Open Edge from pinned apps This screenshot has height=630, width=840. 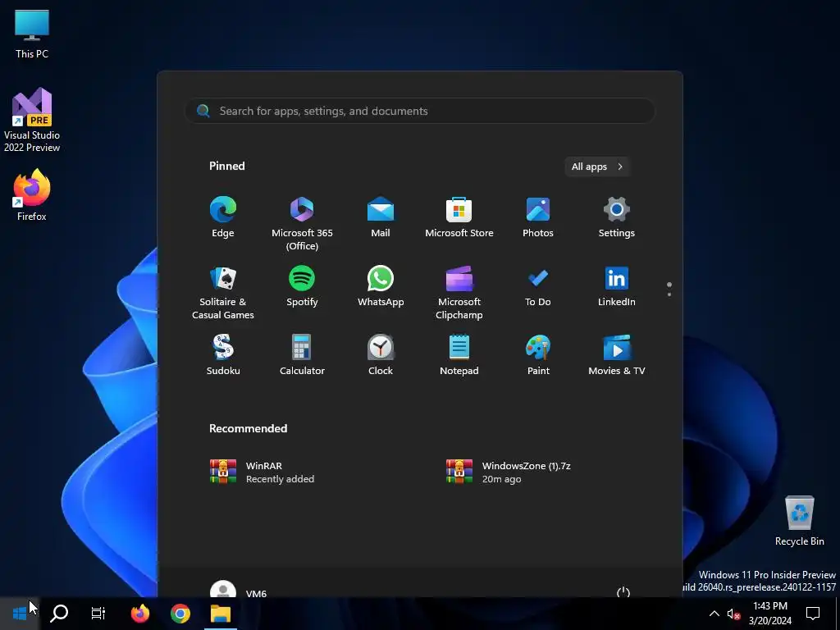(223, 217)
